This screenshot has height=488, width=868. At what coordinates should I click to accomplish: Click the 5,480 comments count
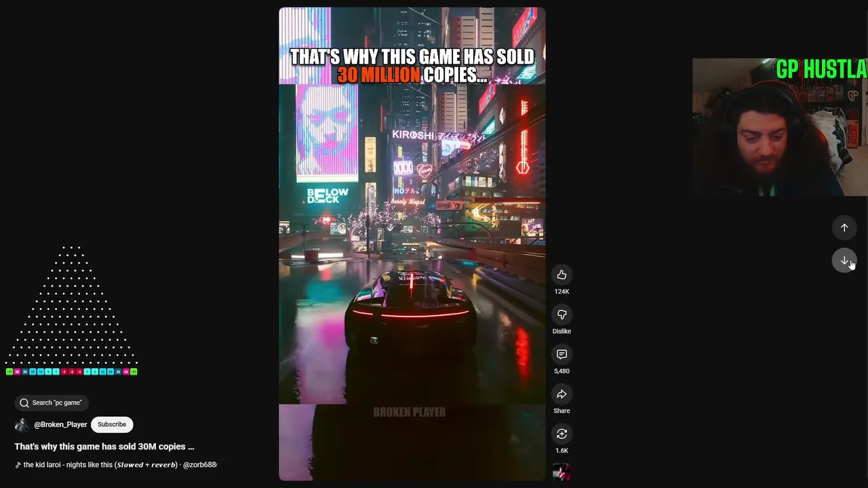pos(561,371)
